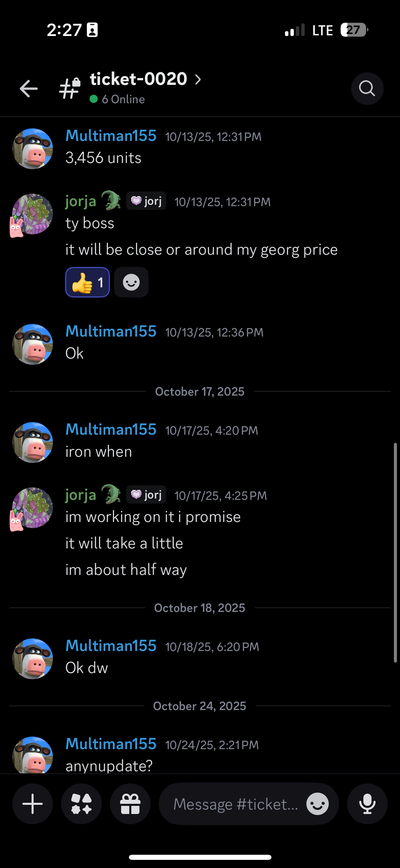
Task: Tap jorja username above "im working on it"
Action: [x=81, y=495]
